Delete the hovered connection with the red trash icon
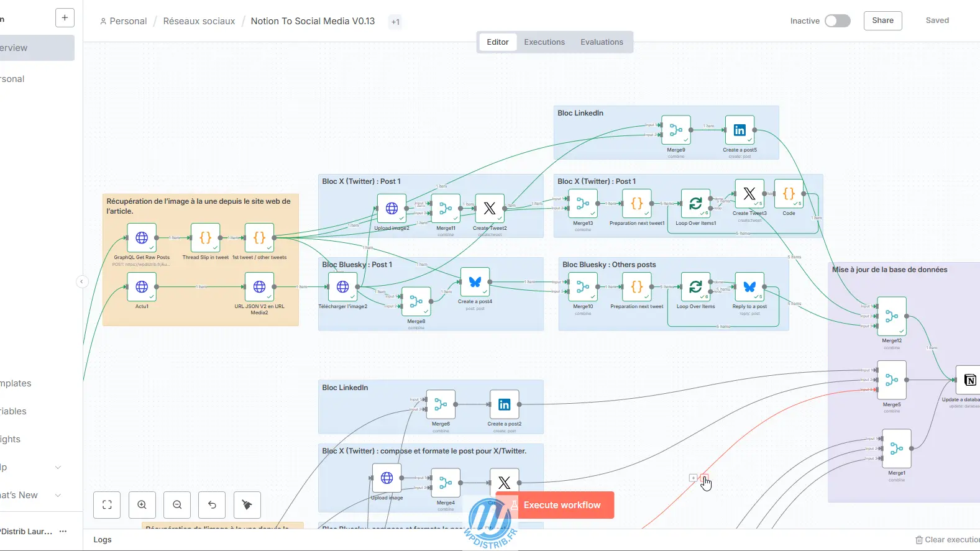The image size is (980, 551). (x=704, y=478)
